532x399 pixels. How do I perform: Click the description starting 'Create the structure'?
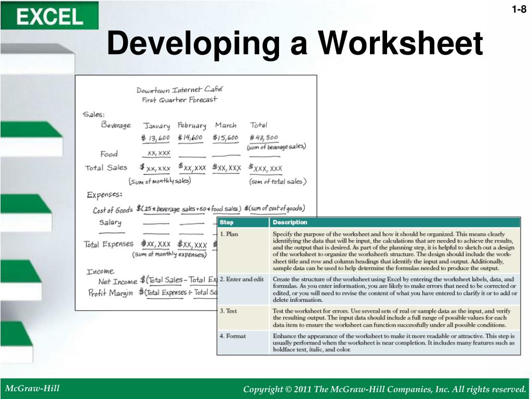tap(395, 289)
